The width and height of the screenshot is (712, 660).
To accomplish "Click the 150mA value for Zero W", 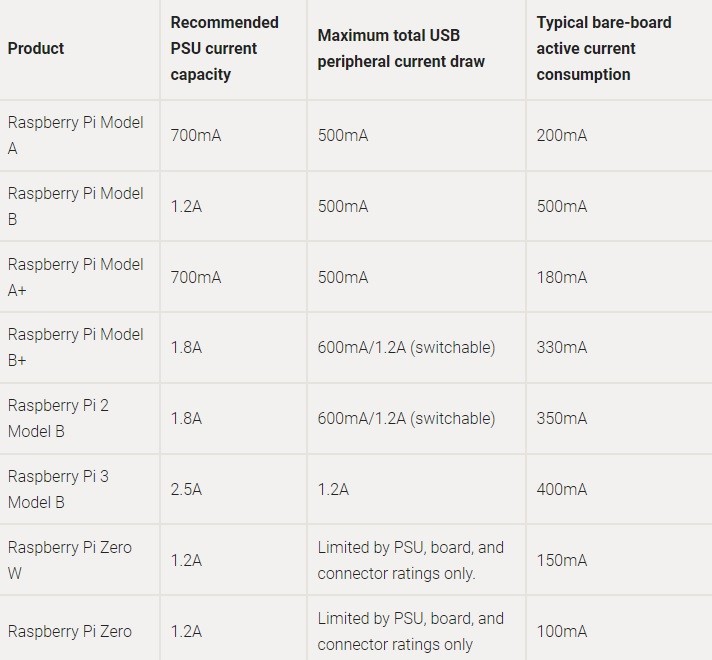I will (562, 560).
